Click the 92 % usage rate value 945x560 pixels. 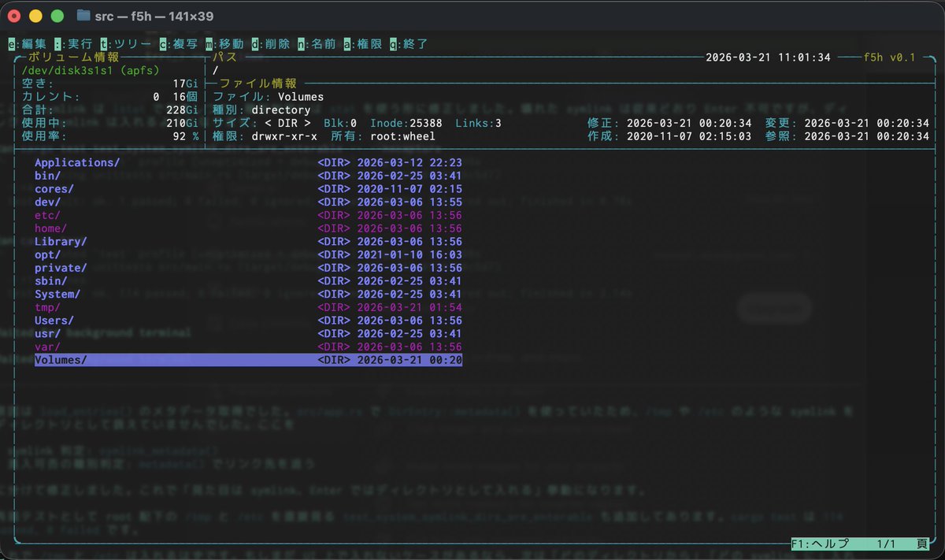point(186,136)
